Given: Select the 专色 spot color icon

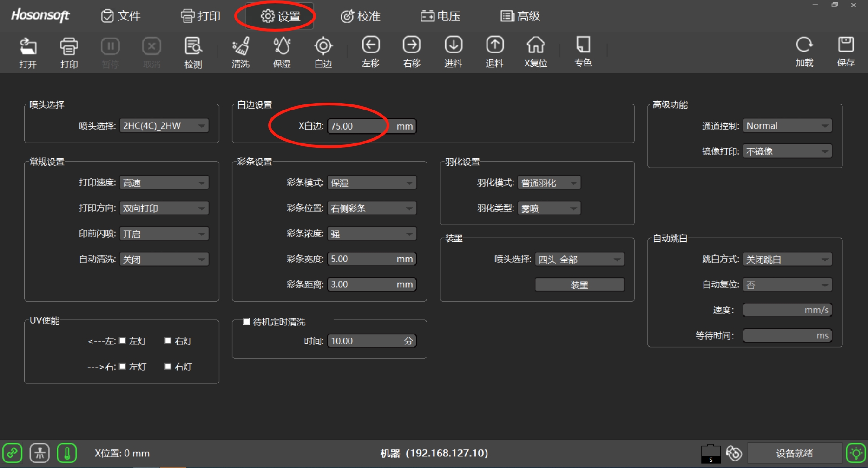Looking at the screenshot, I should coord(583,52).
